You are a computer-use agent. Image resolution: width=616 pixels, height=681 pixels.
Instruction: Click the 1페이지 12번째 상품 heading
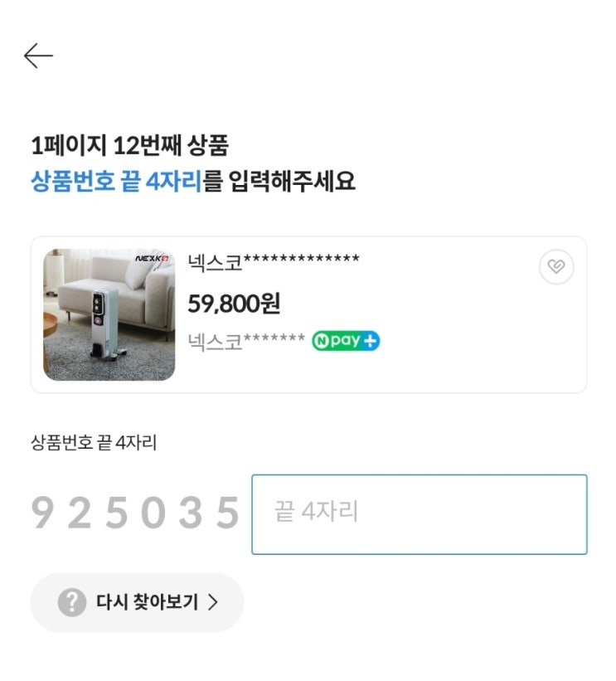coord(129,146)
